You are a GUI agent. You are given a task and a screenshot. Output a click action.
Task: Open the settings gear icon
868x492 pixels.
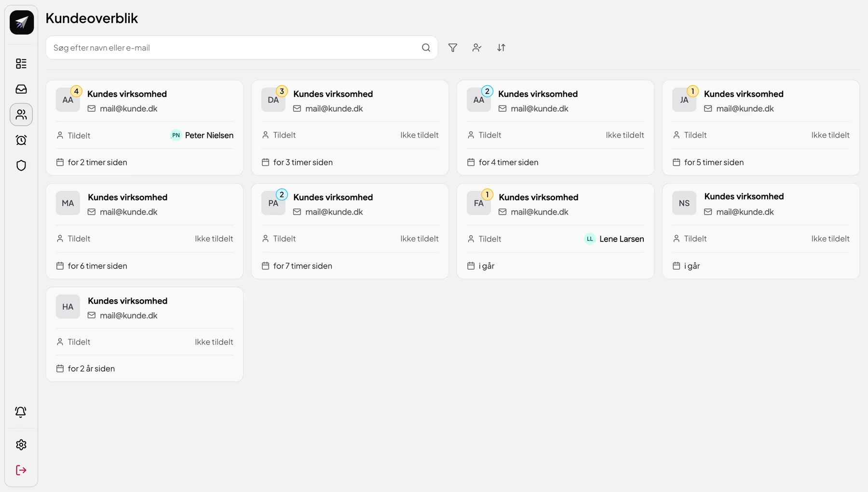(x=21, y=445)
